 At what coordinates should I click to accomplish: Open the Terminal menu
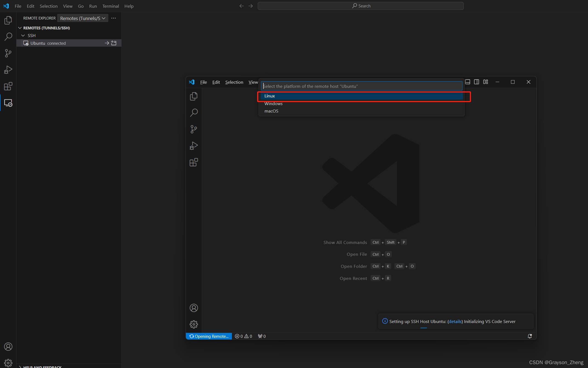(110, 6)
